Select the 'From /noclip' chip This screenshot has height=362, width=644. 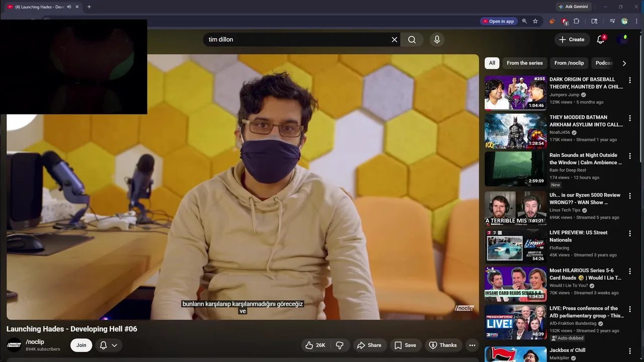569,63
